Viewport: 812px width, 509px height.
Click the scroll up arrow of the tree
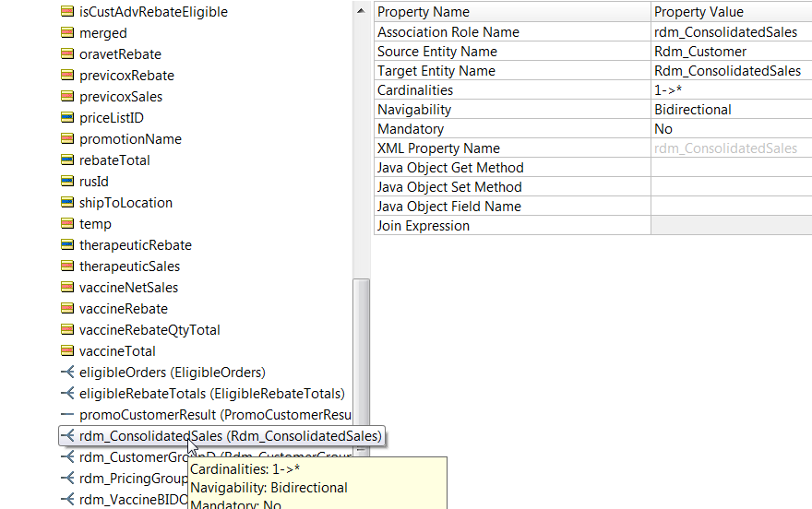[x=361, y=11]
